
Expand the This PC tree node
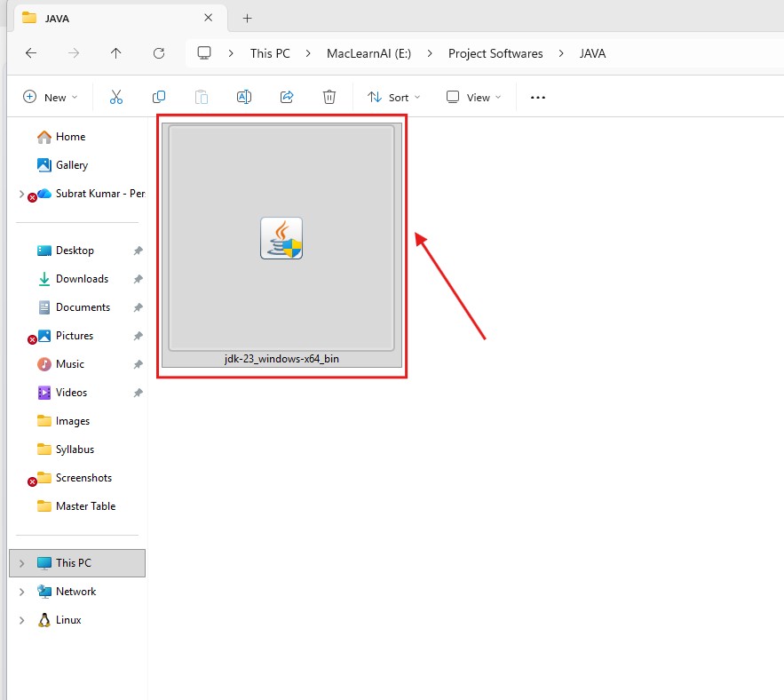click(22, 563)
